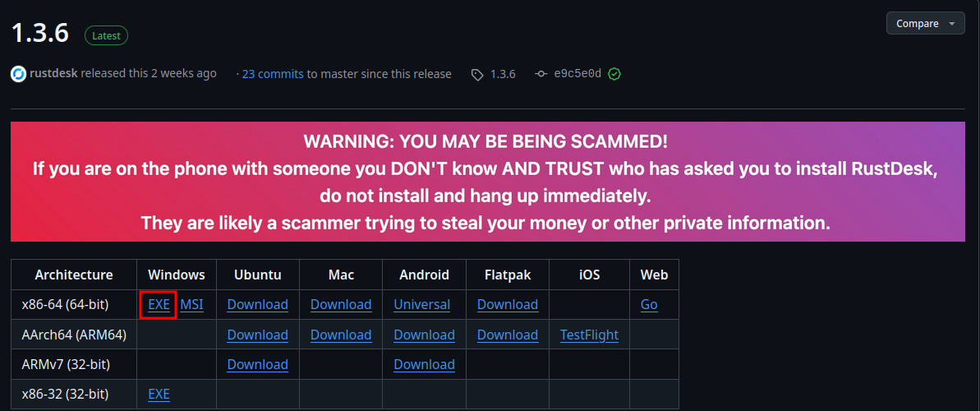Download the x86-64 Windows MSI
980x411 pixels.
191,304
